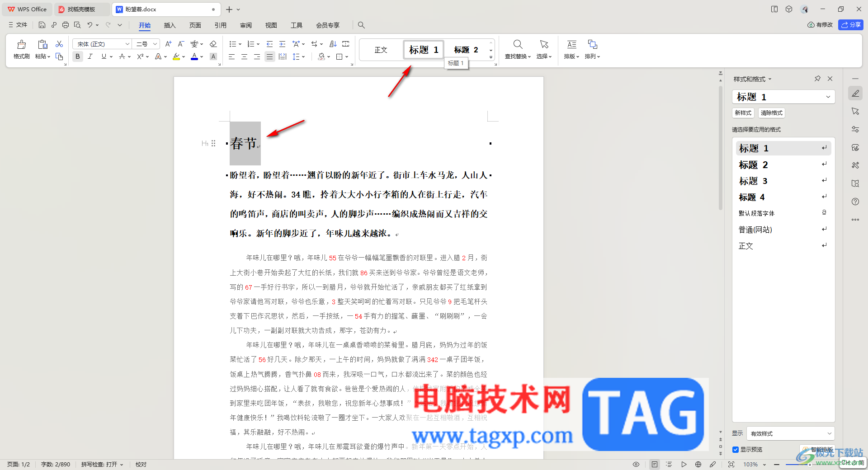Align text left
Image resolution: width=868 pixels, height=470 pixels.
[x=231, y=56]
